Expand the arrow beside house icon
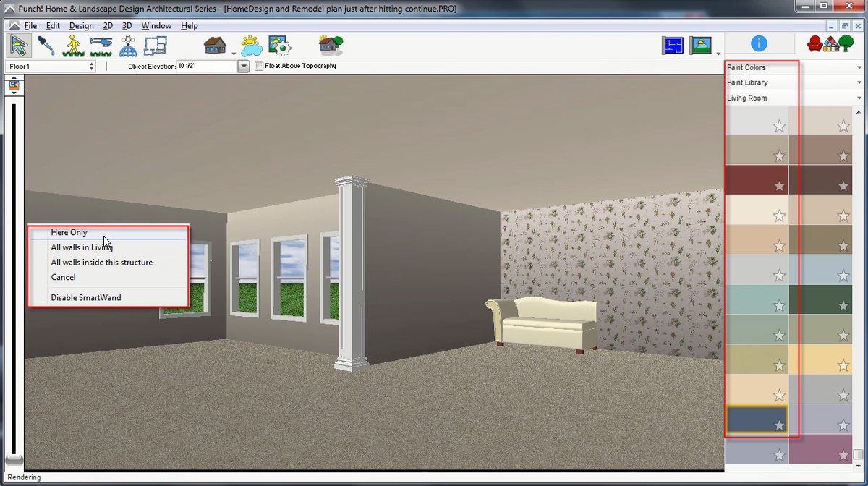 point(233,54)
